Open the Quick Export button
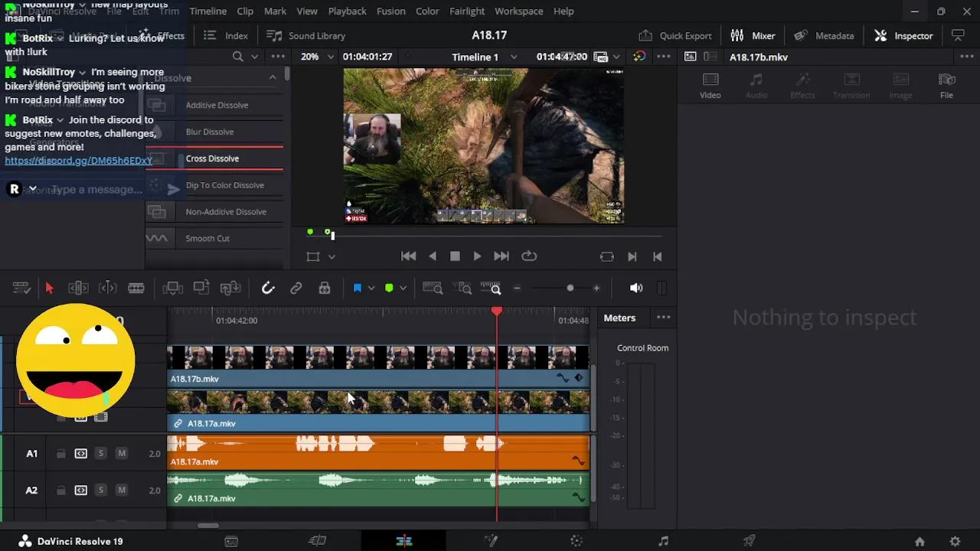 (x=675, y=35)
